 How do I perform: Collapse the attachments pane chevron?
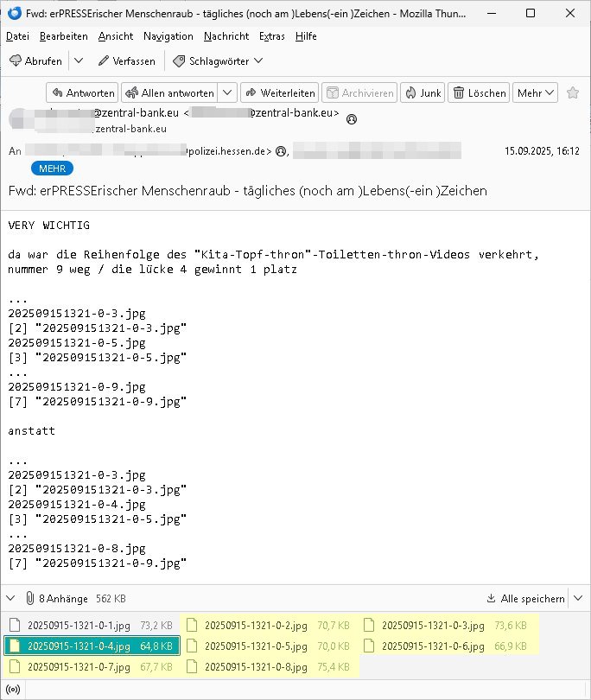click(x=11, y=598)
